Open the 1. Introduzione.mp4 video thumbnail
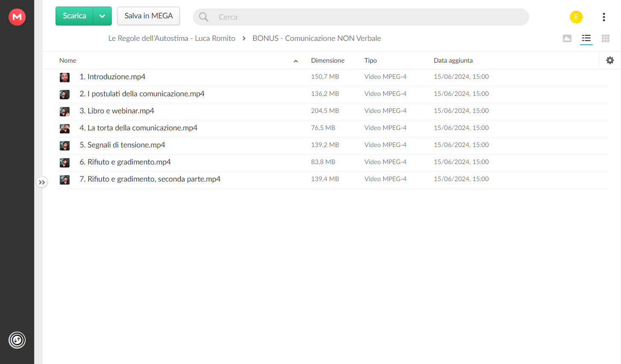The image size is (621, 364). pos(64,77)
